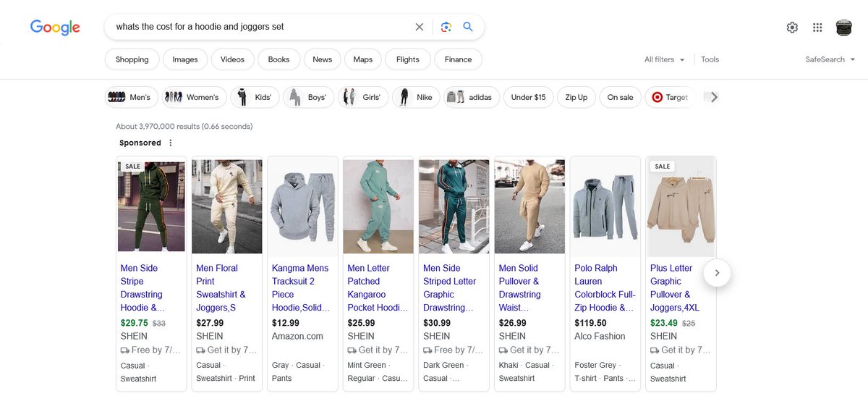The height and width of the screenshot is (404, 868).
Task: Open Polo Ralph Lauren Colorblock Full-Zip link
Action: [605, 287]
